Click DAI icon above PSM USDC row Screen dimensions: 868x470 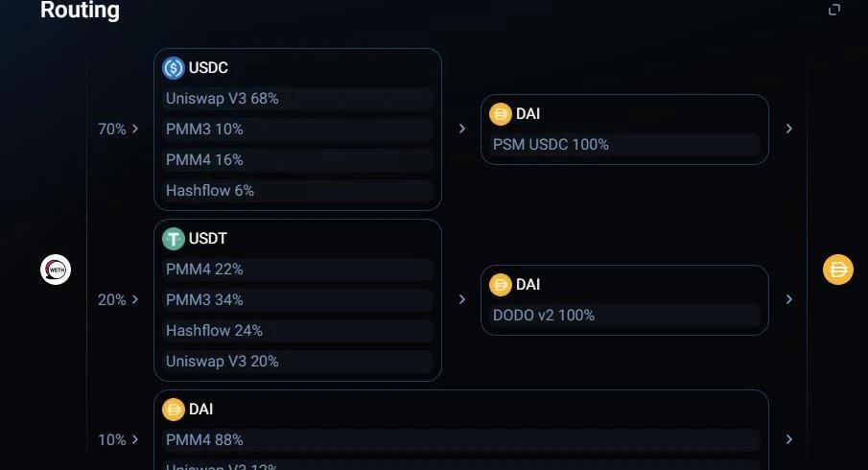(501, 114)
